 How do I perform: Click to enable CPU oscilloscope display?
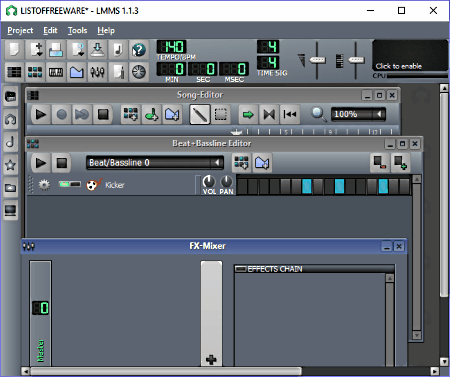pyautogui.click(x=410, y=55)
